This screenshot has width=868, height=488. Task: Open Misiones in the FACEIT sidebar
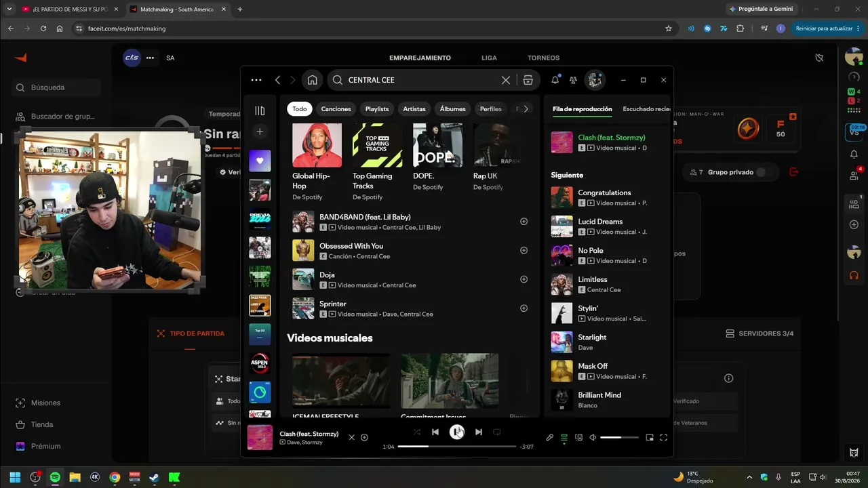point(45,403)
